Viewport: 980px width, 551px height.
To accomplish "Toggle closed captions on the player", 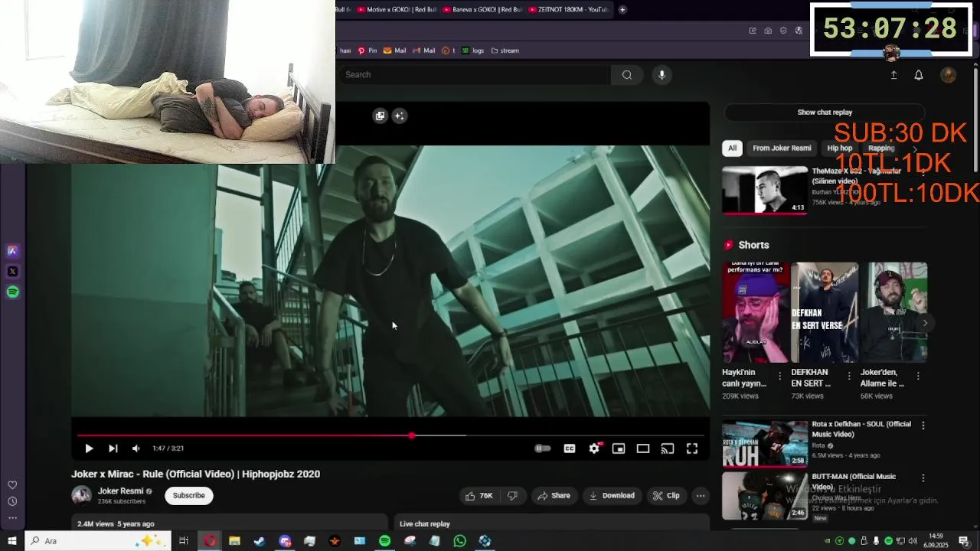I will (570, 448).
